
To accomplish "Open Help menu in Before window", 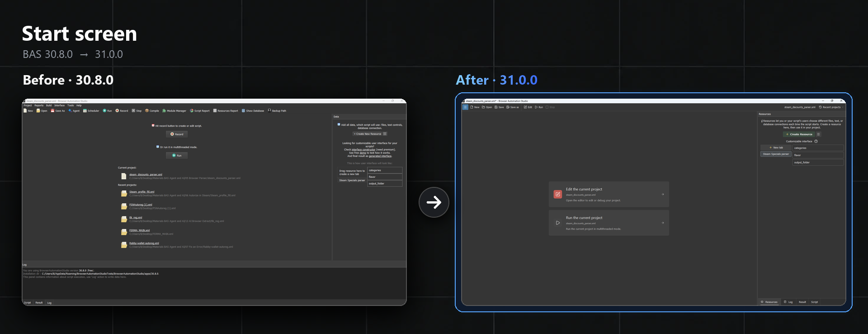I will point(79,105).
